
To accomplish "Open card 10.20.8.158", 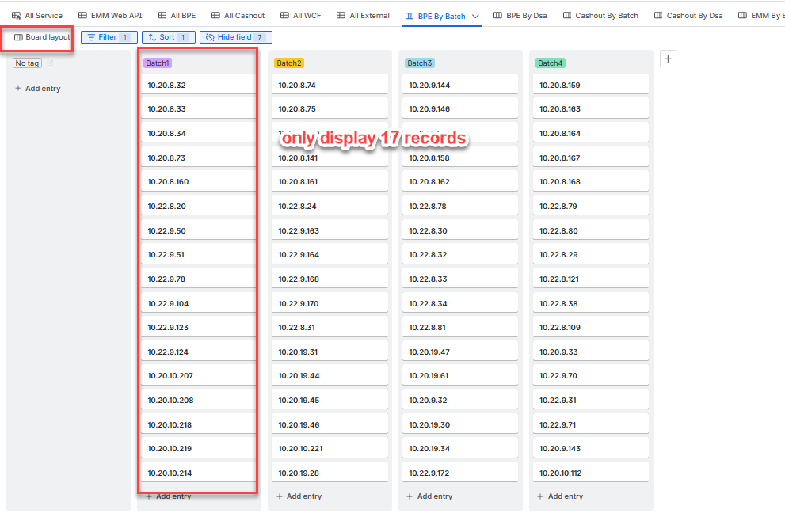I will point(460,158).
